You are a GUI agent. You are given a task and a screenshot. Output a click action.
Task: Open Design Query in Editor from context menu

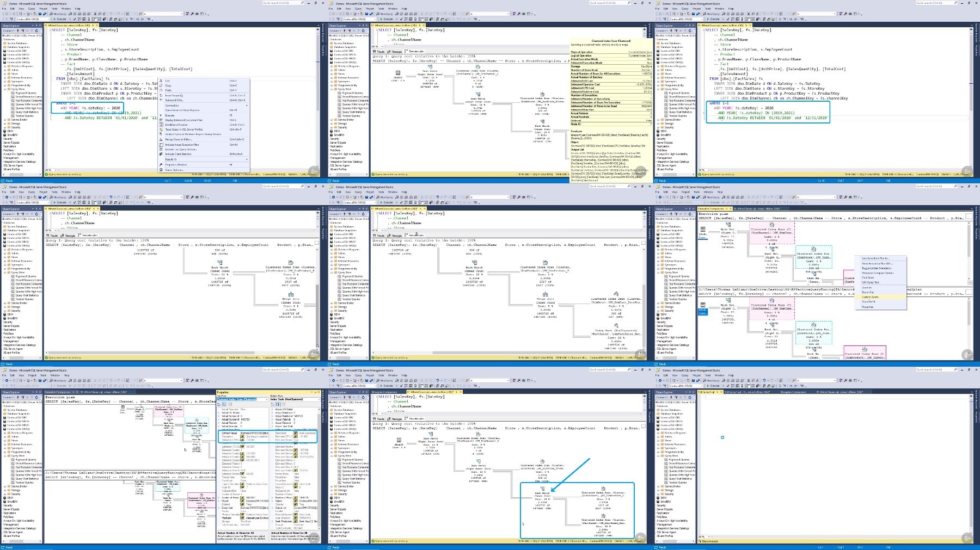[x=179, y=139]
